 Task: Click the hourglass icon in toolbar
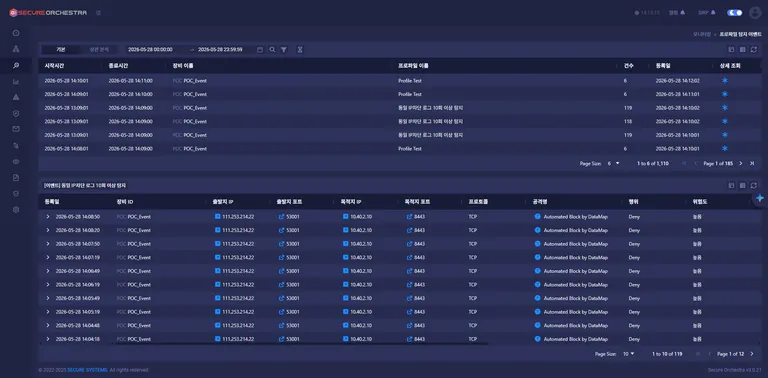(x=300, y=49)
